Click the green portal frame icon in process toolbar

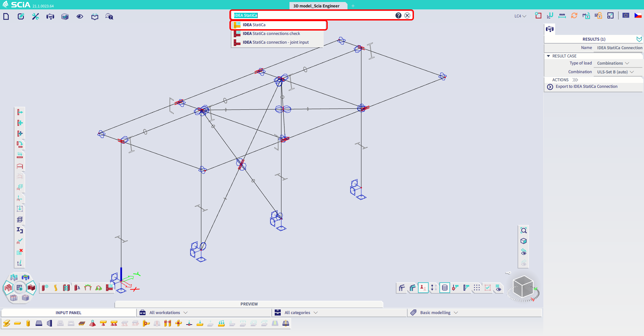88,288
